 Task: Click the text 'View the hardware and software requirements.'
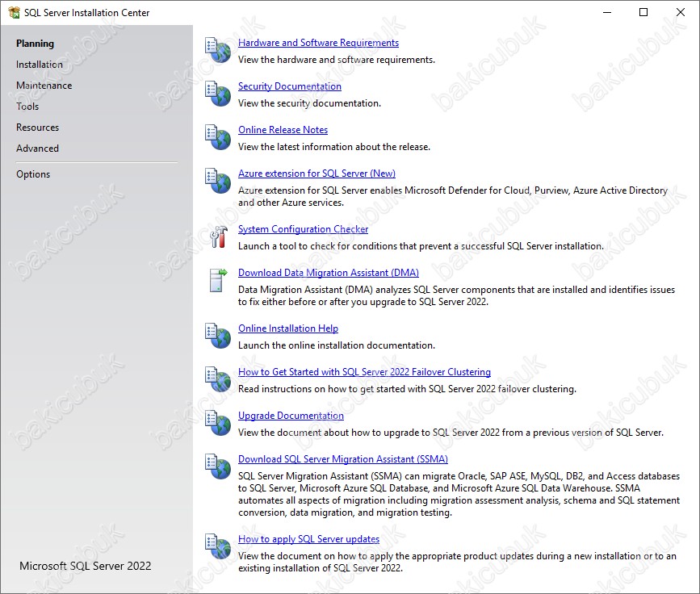tap(336, 60)
